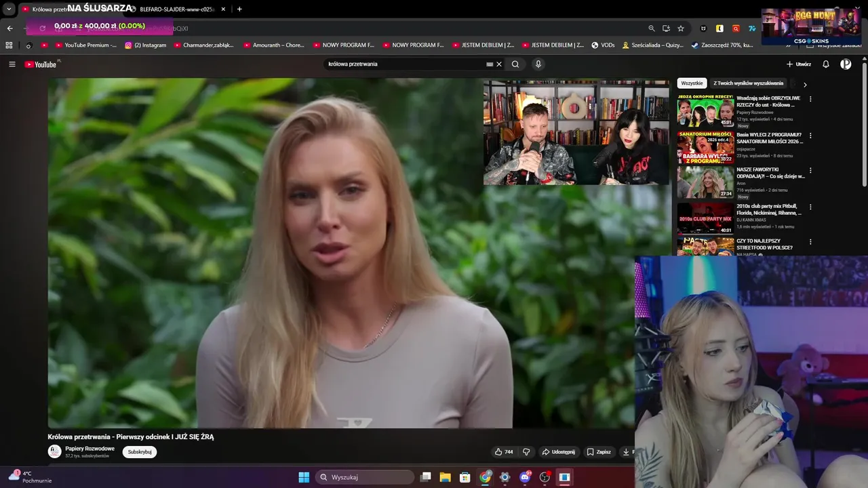Start voice search with microphone icon
The image size is (868, 488).
(538, 64)
